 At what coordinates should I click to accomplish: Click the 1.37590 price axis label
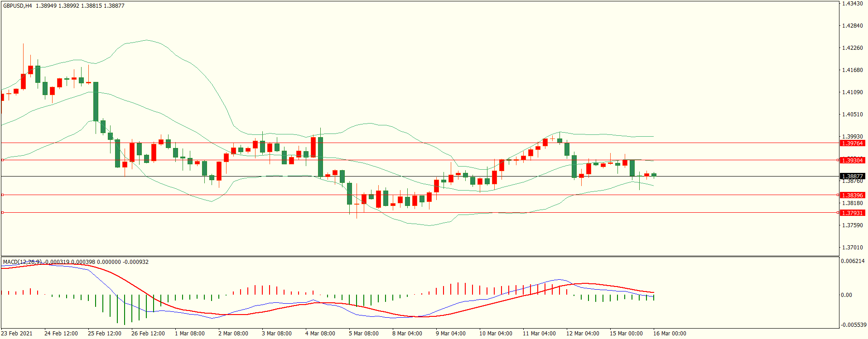[852, 225]
